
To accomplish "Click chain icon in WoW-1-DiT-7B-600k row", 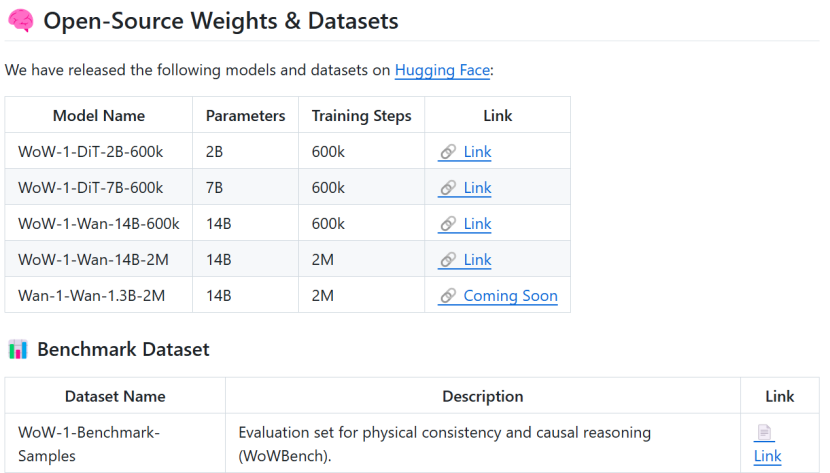I will tap(448, 188).
